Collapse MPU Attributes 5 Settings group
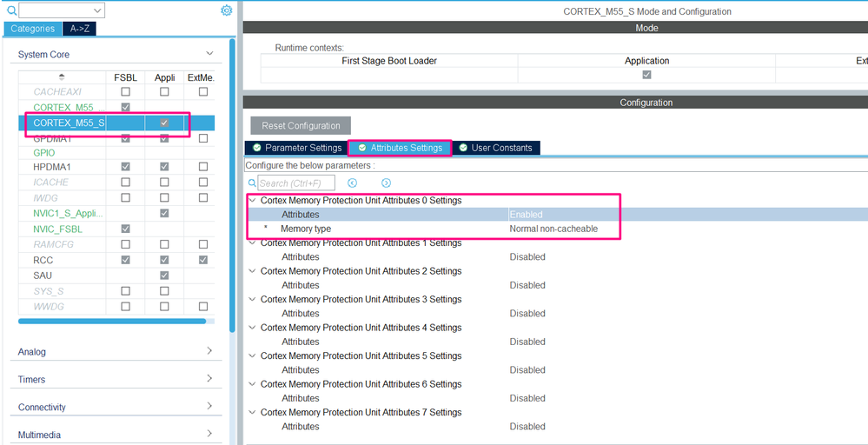 coord(253,355)
